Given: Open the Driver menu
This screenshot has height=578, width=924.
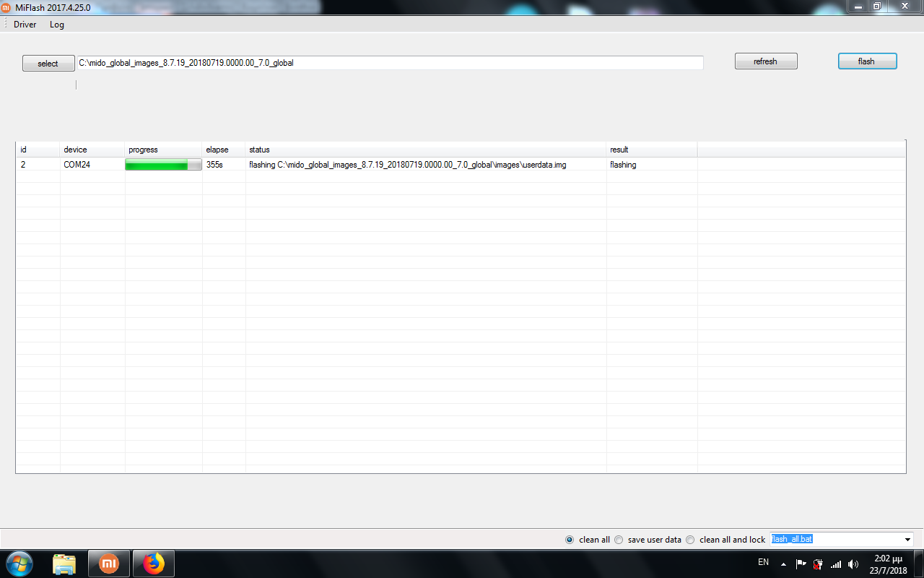Looking at the screenshot, I should [x=25, y=25].
